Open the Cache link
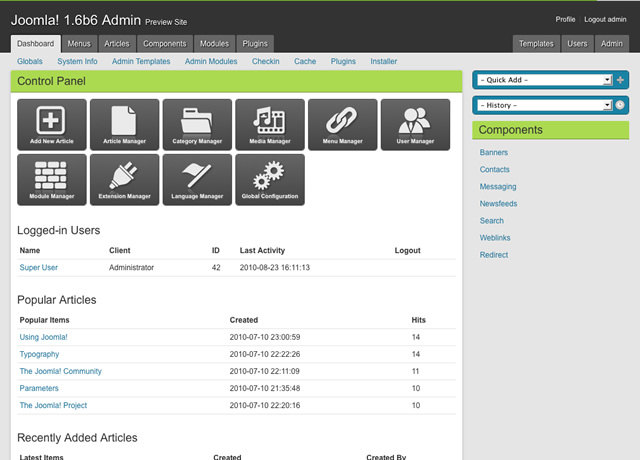The width and height of the screenshot is (640, 460). pyautogui.click(x=305, y=61)
